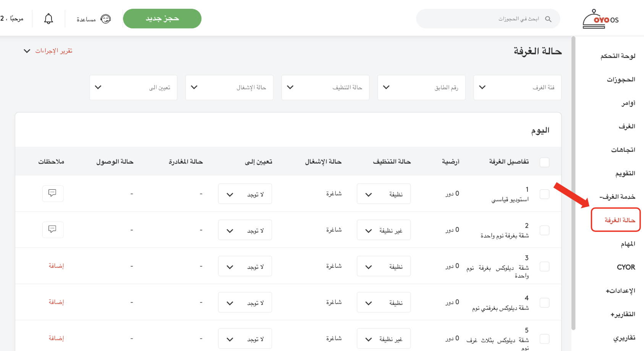Expand الإعدادات+ sidebar section
This screenshot has height=351, width=644.
[621, 291]
